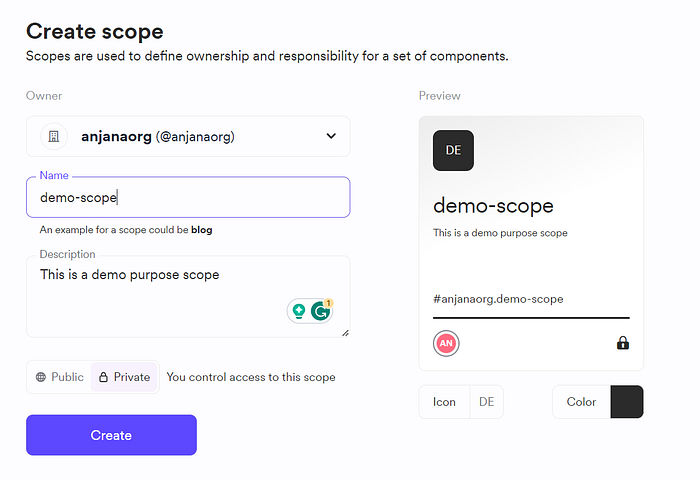Click the Color label button

pos(581,402)
